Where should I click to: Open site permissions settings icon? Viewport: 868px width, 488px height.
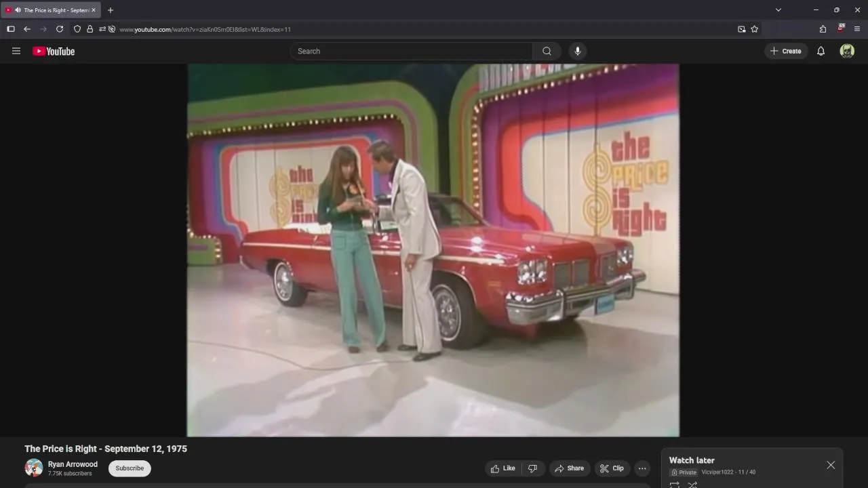click(102, 29)
